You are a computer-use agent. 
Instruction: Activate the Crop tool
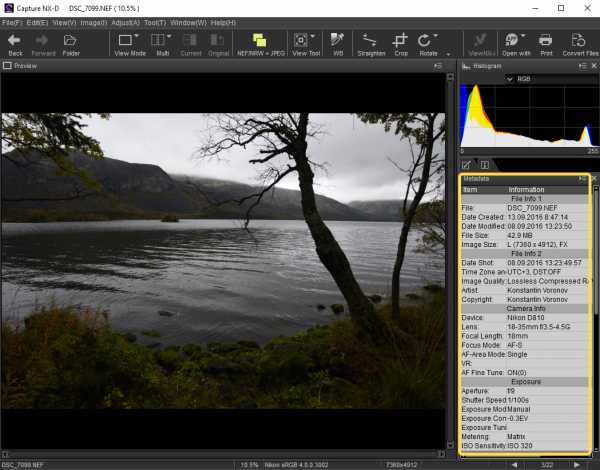click(400, 43)
